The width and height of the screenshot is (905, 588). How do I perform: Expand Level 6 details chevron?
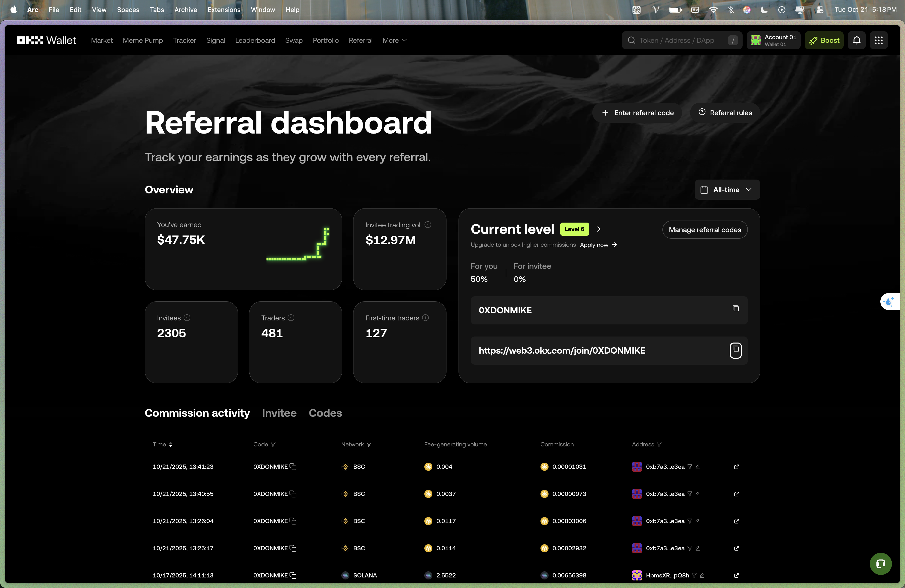(x=599, y=229)
